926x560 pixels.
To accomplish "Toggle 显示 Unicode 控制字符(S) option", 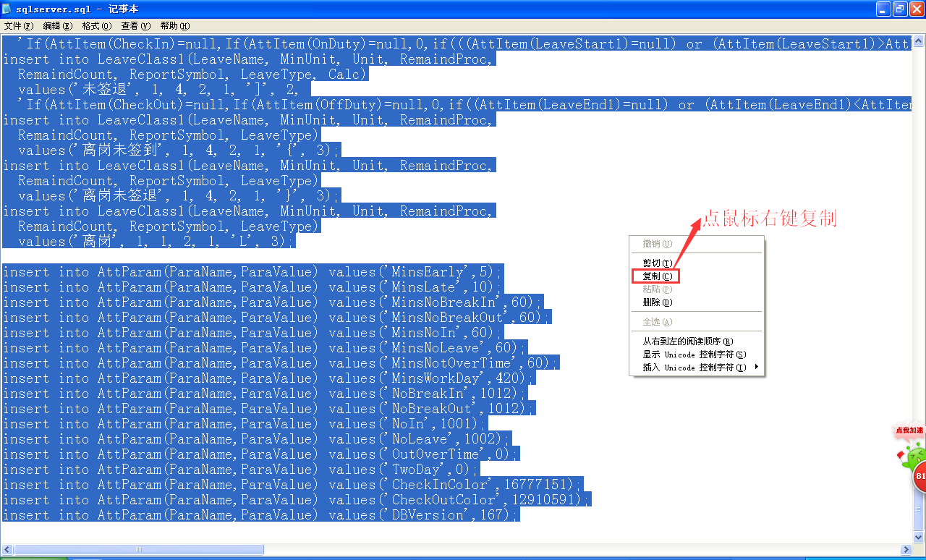I will (694, 355).
